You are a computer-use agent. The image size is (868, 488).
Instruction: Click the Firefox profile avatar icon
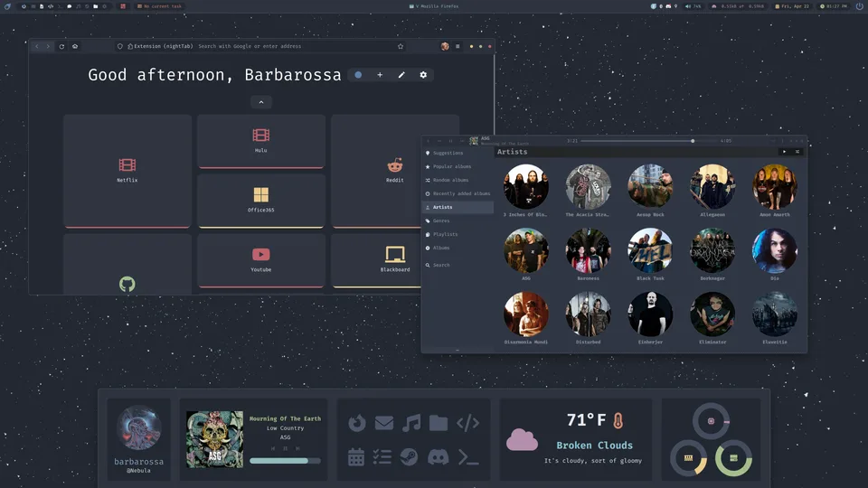[x=445, y=46]
